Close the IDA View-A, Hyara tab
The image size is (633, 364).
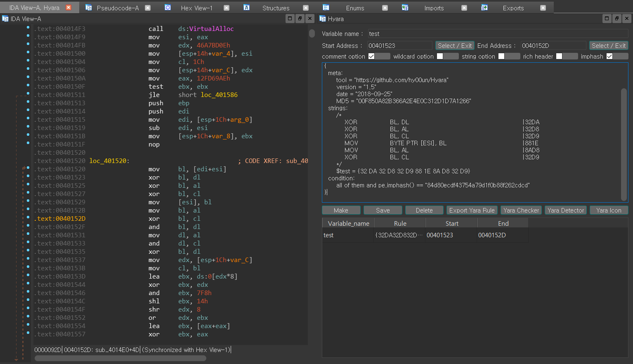click(x=68, y=7)
